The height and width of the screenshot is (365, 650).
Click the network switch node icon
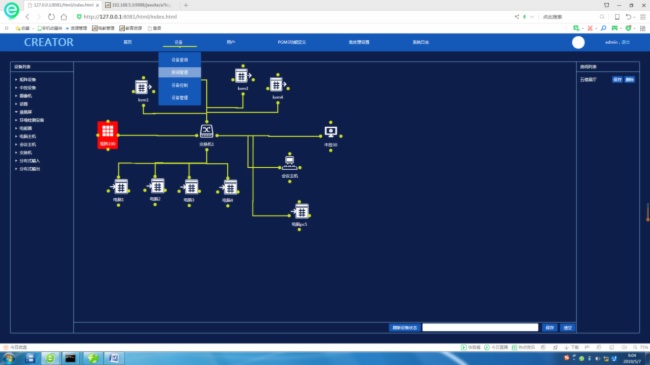(x=206, y=131)
